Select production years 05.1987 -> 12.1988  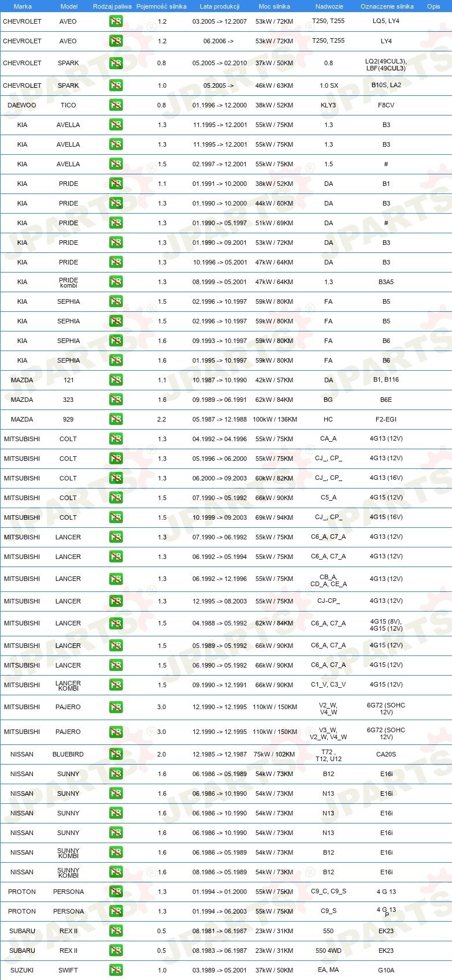(x=220, y=419)
